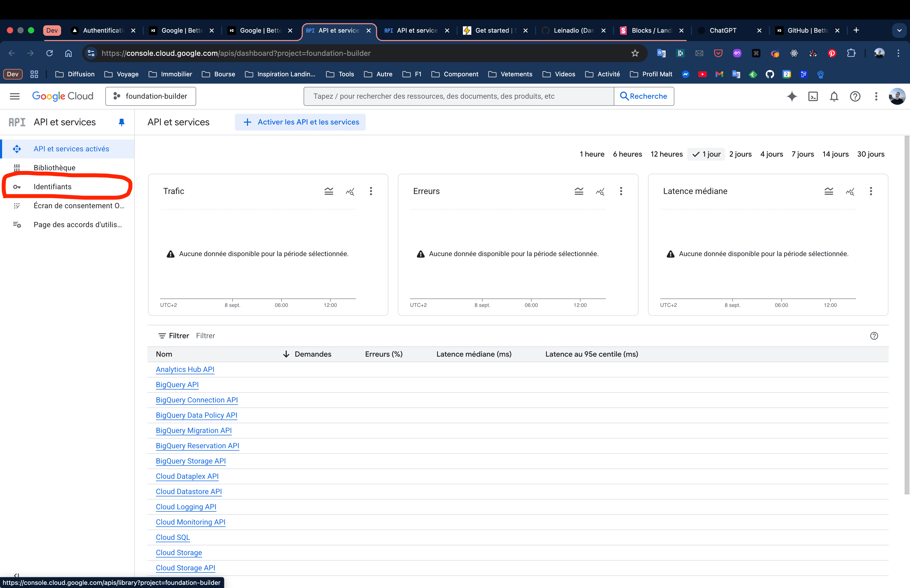Unpin API et services pin icon

121,122
